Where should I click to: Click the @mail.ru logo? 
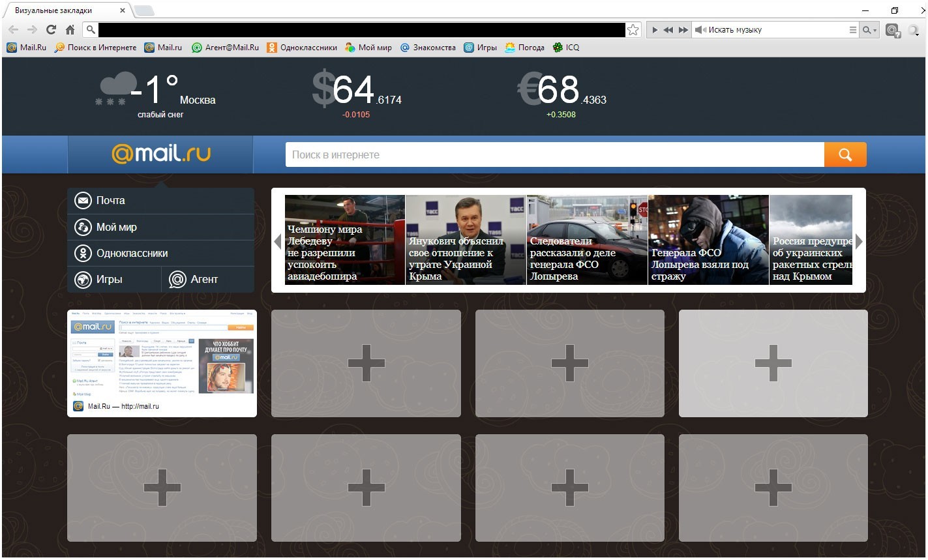click(x=161, y=154)
